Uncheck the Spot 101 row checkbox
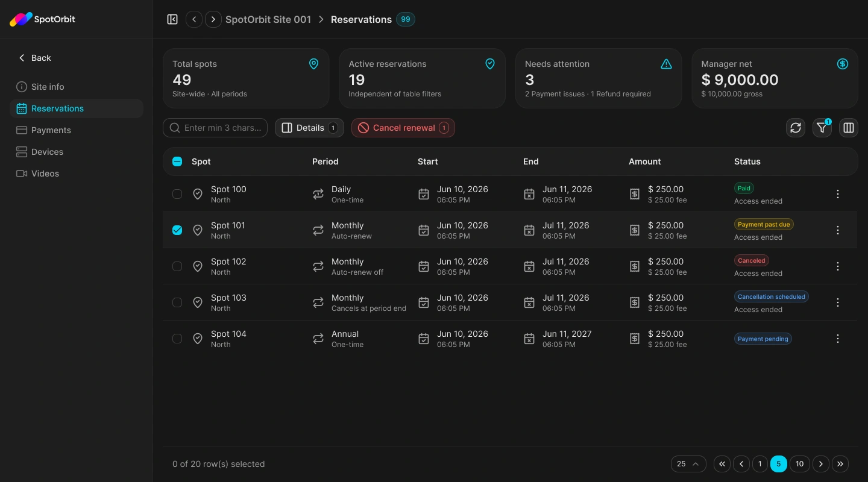This screenshot has width=868, height=482. tap(177, 230)
